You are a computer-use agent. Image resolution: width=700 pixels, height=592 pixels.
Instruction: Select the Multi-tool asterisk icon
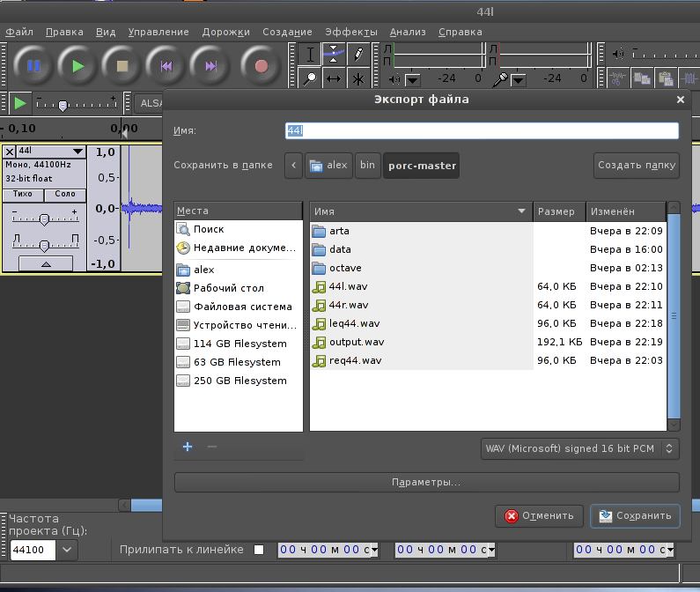click(357, 78)
